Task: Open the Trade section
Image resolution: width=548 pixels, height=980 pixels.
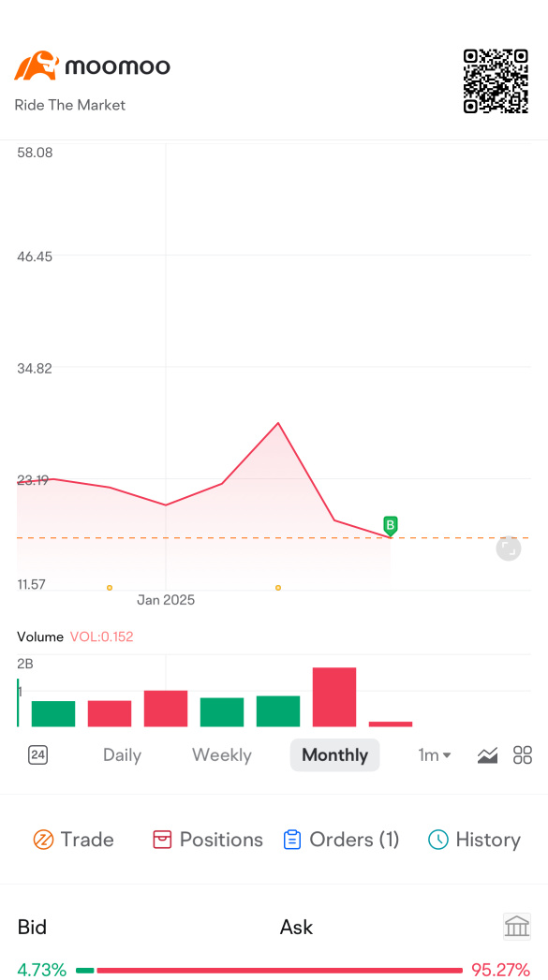Action: coord(73,840)
